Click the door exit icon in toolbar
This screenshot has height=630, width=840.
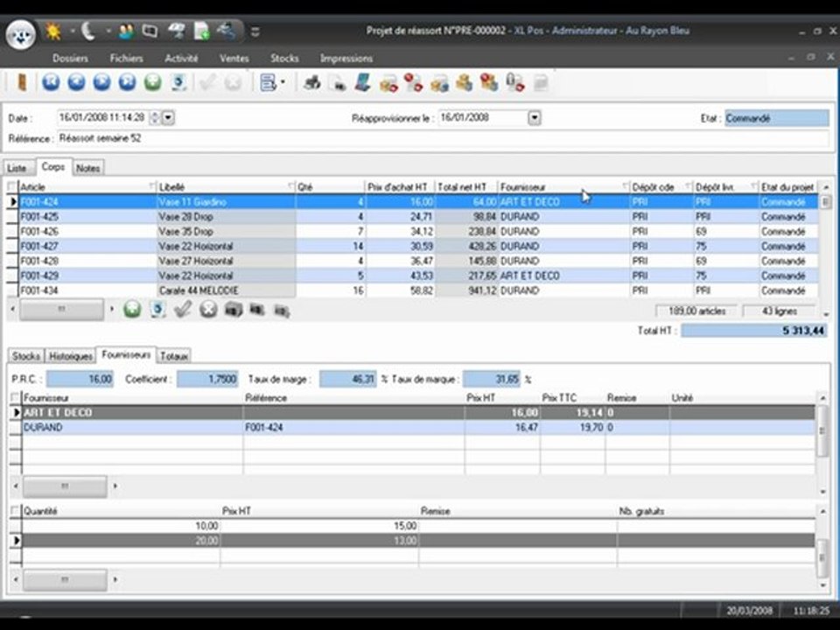click(22, 82)
